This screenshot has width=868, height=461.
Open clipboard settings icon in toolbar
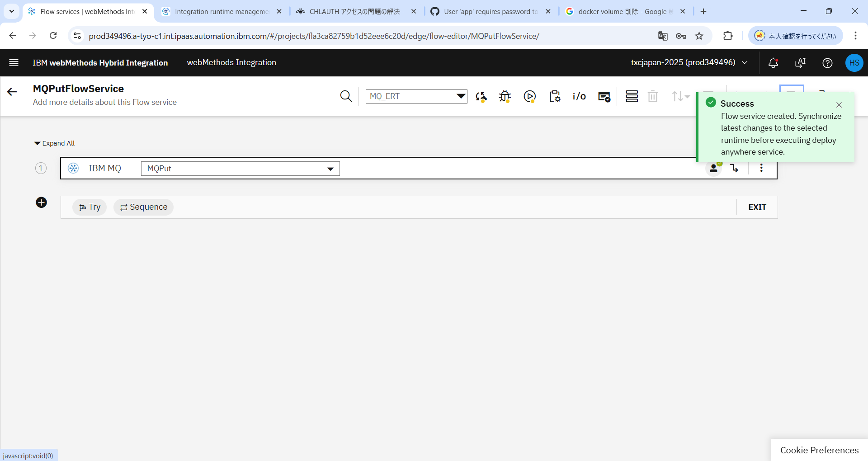click(x=555, y=96)
